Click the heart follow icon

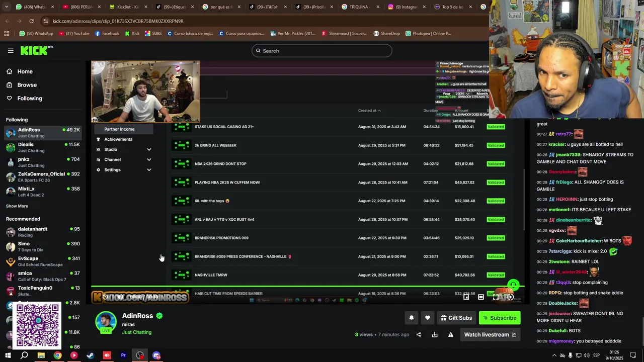point(428,318)
